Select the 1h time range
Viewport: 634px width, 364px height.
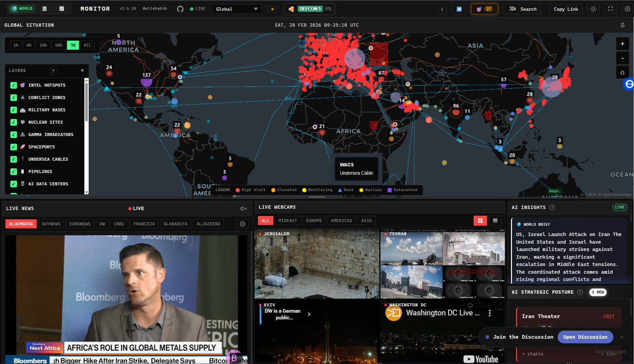coord(16,45)
